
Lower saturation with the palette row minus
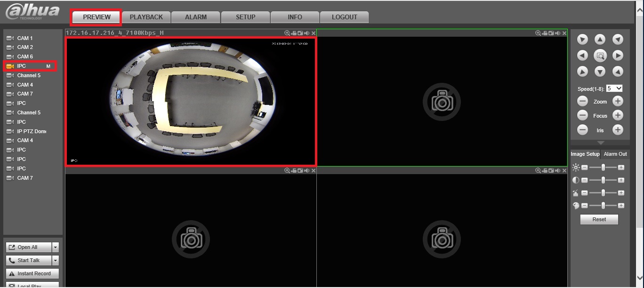coord(584,206)
